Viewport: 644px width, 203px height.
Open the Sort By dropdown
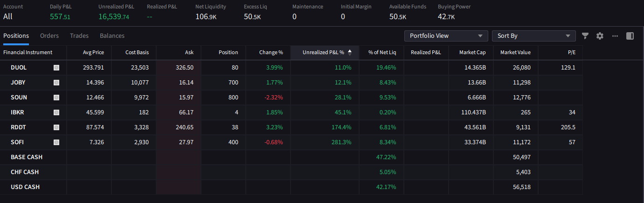(534, 36)
